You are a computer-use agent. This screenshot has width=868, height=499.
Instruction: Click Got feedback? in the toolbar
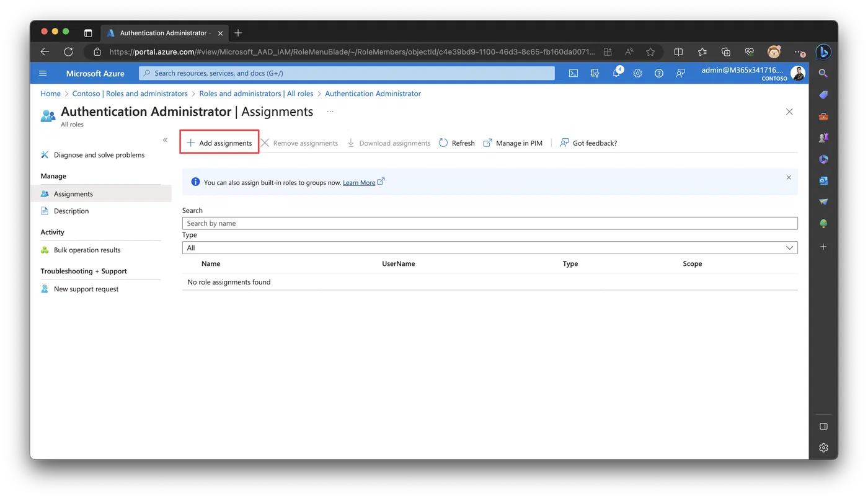[588, 143]
